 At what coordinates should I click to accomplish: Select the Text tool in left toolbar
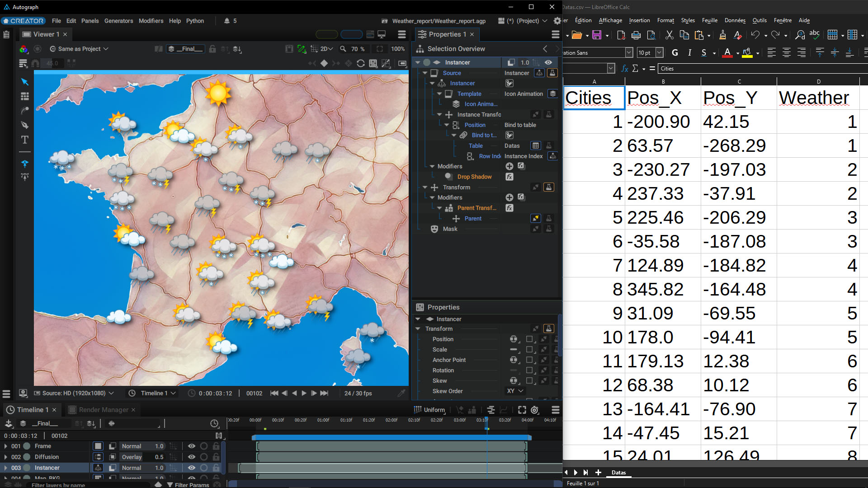(x=25, y=140)
